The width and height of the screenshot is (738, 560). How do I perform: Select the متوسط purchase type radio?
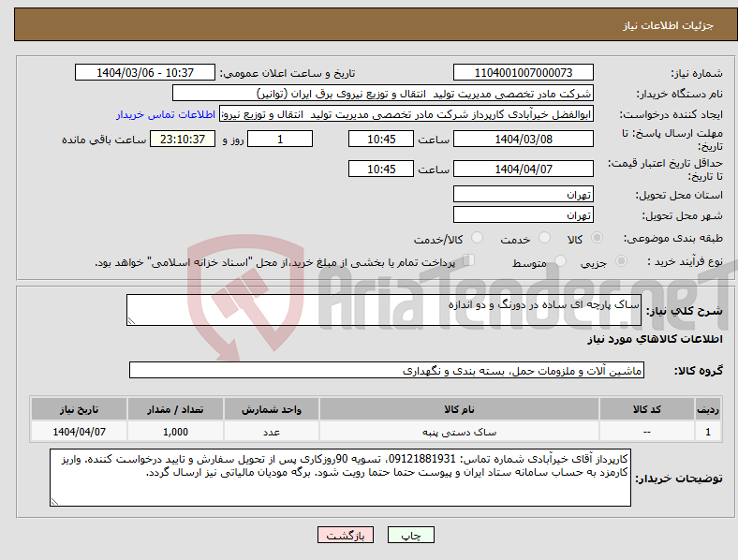[560, 260]
